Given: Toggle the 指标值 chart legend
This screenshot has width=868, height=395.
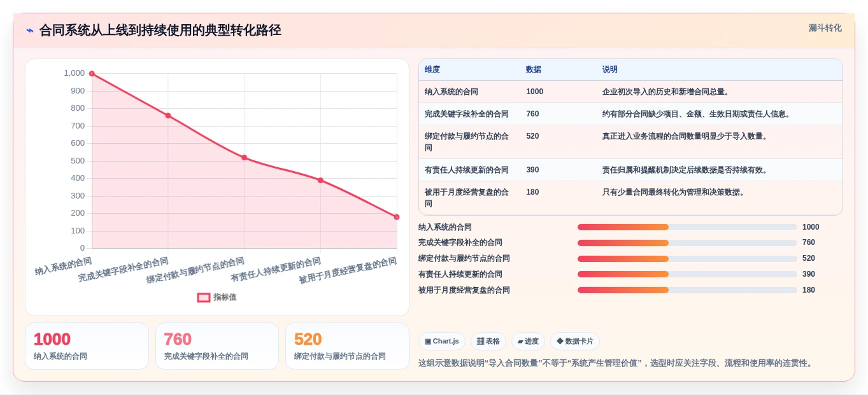Looking at the screenshot, I should (217, 297).
